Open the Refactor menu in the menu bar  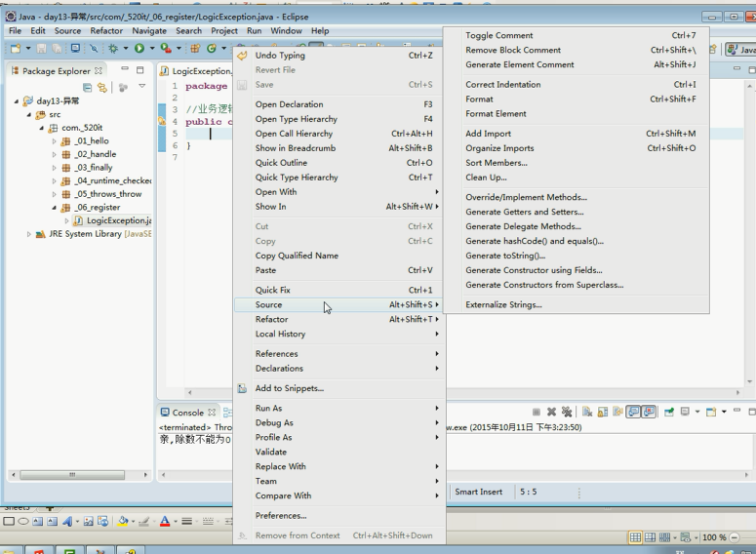pyautogui.click(x=106, y=31)
